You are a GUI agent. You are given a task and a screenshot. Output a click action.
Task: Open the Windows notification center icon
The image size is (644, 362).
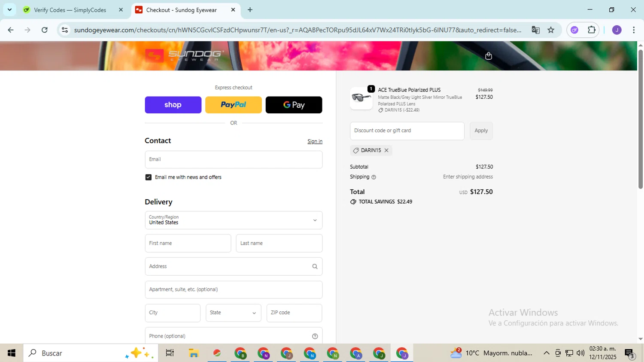pyautogui.click(x=630, y=353)
